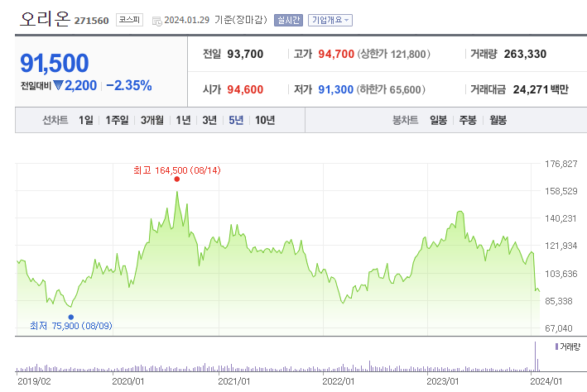The height and width of the screenshot is (392, 587).
Task: Click the 2024.01.29 기준(장마감) date text
Action: (x=215, y=20)
